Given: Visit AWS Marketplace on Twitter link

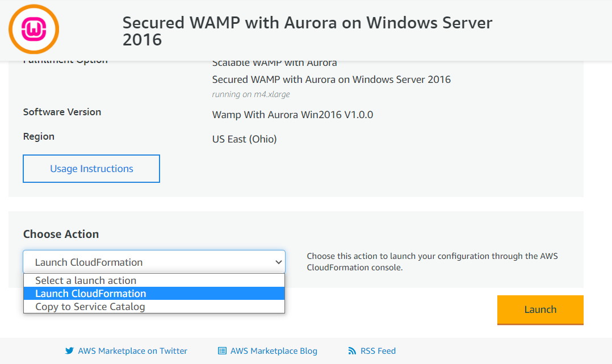Looking at the screenshot, I should (133, 351).
